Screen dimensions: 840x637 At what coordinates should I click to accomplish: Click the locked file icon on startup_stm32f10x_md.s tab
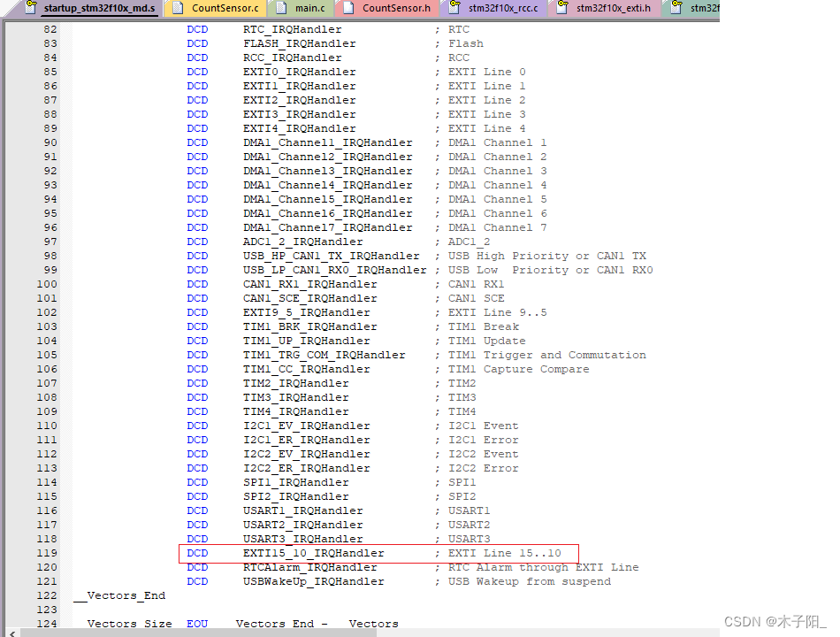coord(32,7)
